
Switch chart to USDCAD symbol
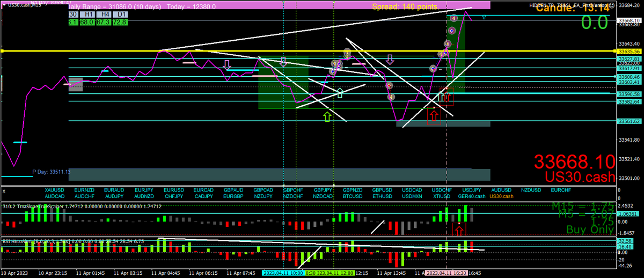coord(412,191)
